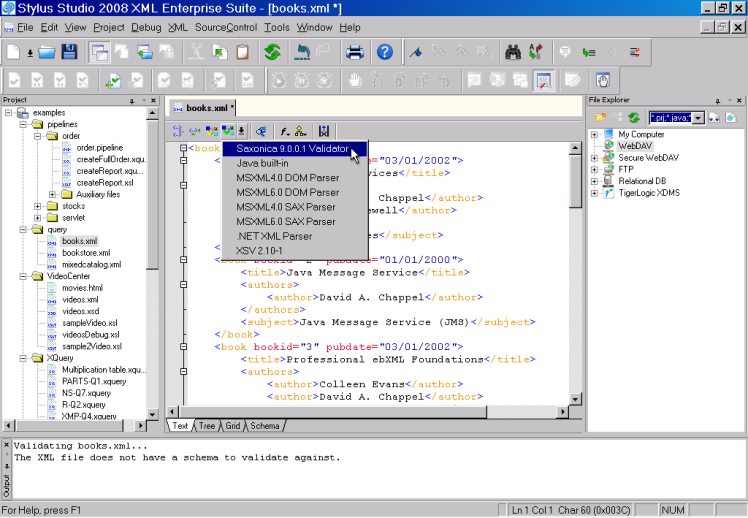
Task: Choose Java built-in validator
Action: tap(295, 163)
